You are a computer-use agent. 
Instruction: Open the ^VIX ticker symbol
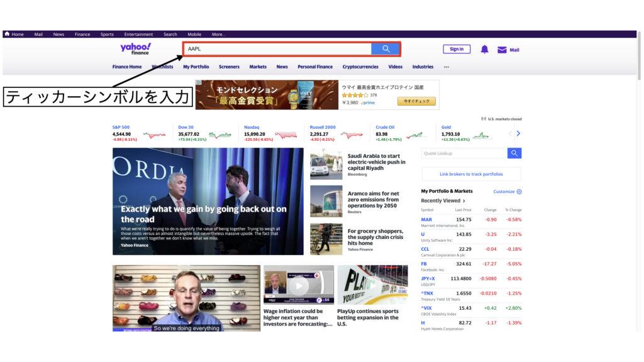426,308
